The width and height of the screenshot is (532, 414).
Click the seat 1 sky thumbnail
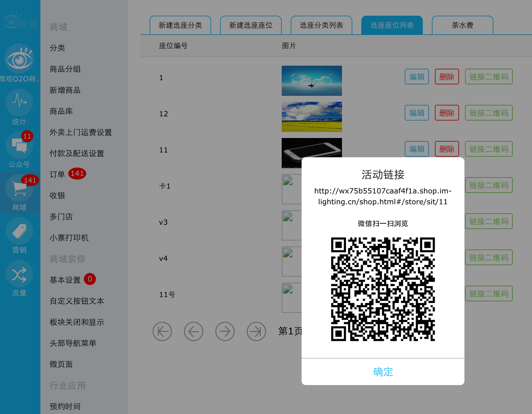point(312,81)
